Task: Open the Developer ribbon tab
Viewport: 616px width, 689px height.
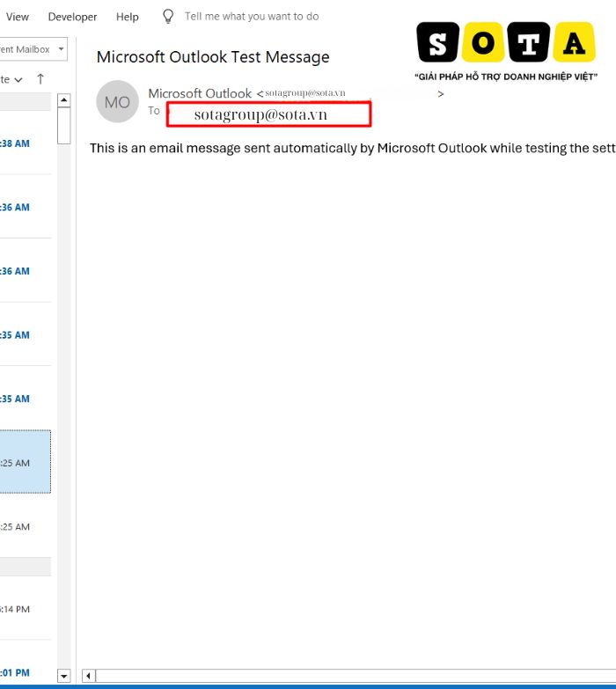Action: [x=72, y=17]
